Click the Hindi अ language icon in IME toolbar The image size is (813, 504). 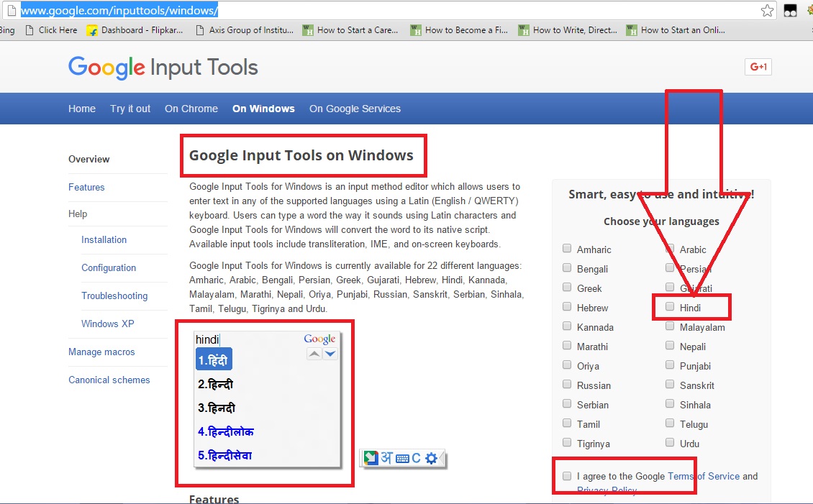point(387,458)
